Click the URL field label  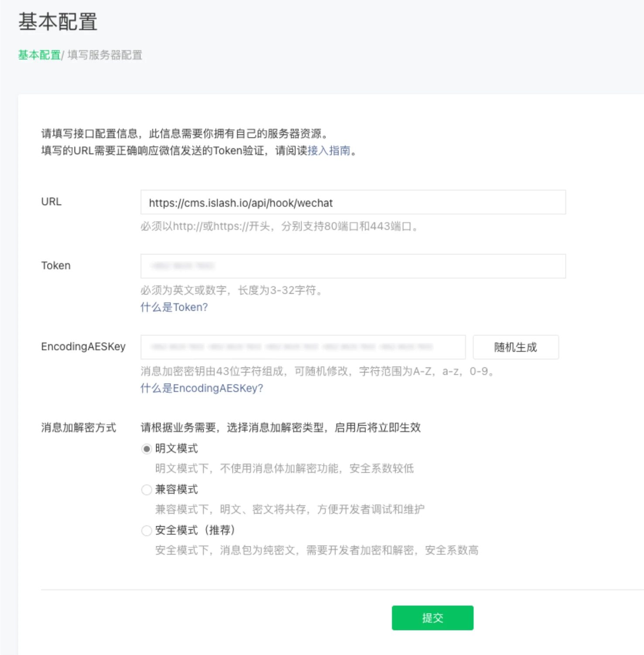[51, 202]
